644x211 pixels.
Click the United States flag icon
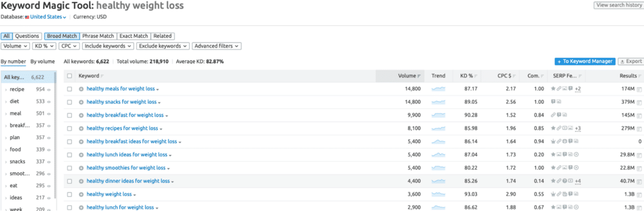[x=27, y=17]
